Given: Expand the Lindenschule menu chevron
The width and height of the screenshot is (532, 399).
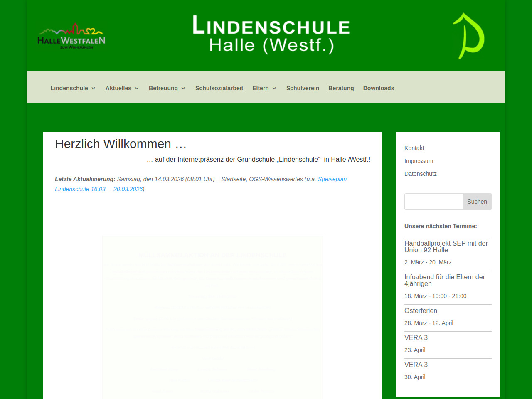Looking at the screenshot, I should [x=94, y=89].
